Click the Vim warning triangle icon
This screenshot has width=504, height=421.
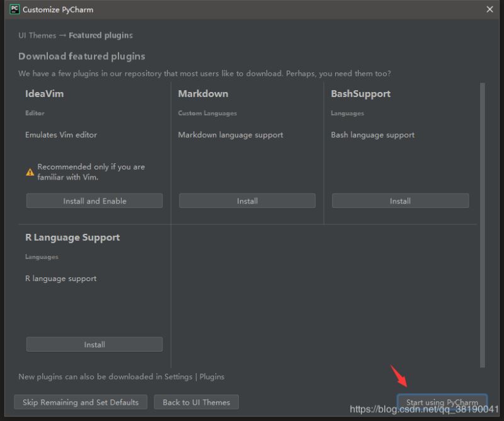[x=30, y=173]
